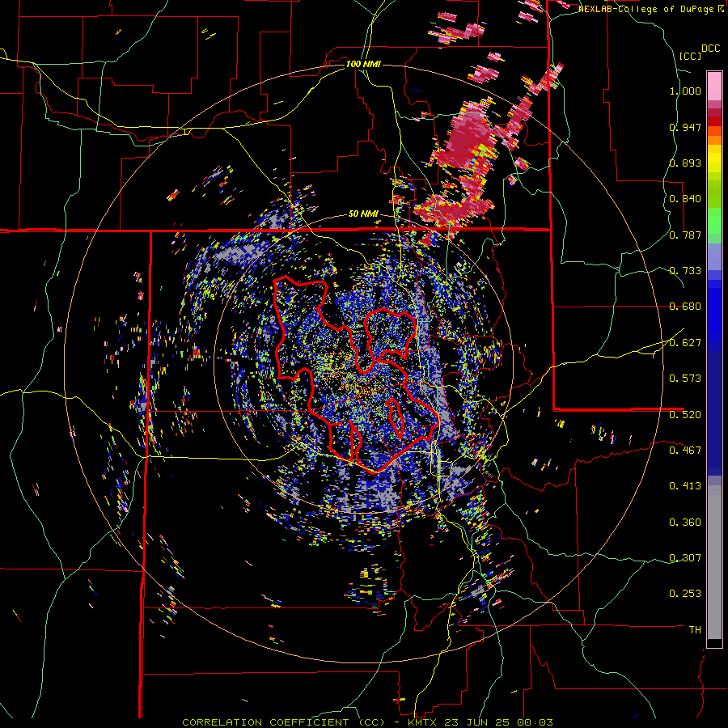Click the 0.413 scale value
The height and width of the screenshot is (728, 728).
(685, 486)
